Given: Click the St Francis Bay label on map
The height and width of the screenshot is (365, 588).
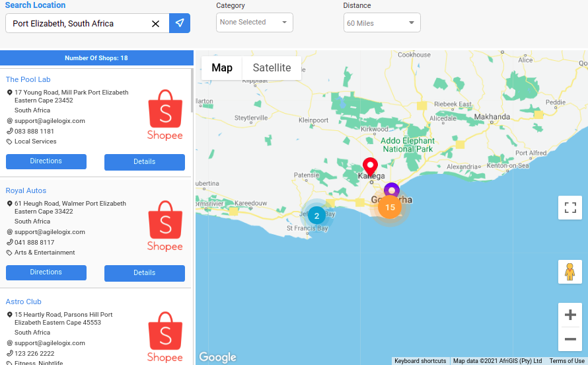Looking at the screenshot, I should pyautogui.click(x=307, y=228).
